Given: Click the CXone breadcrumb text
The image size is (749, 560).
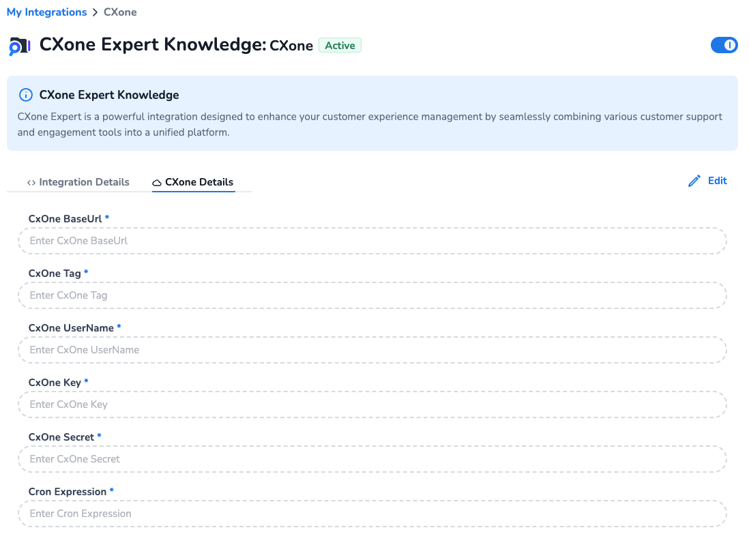Looking at the screenshot, I should click(120, 12).
